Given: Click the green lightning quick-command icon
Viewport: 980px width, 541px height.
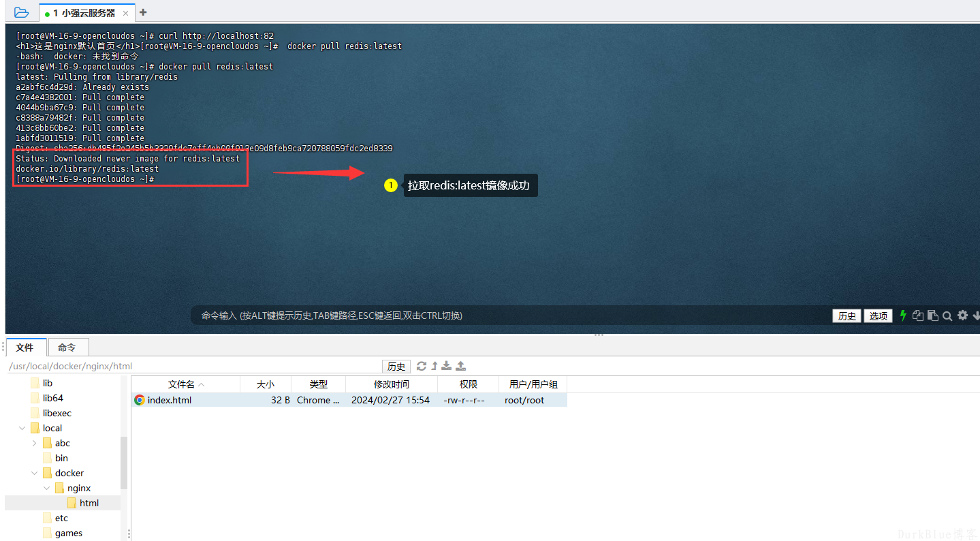Looking at the screenshot, I should tap(903, 315).
